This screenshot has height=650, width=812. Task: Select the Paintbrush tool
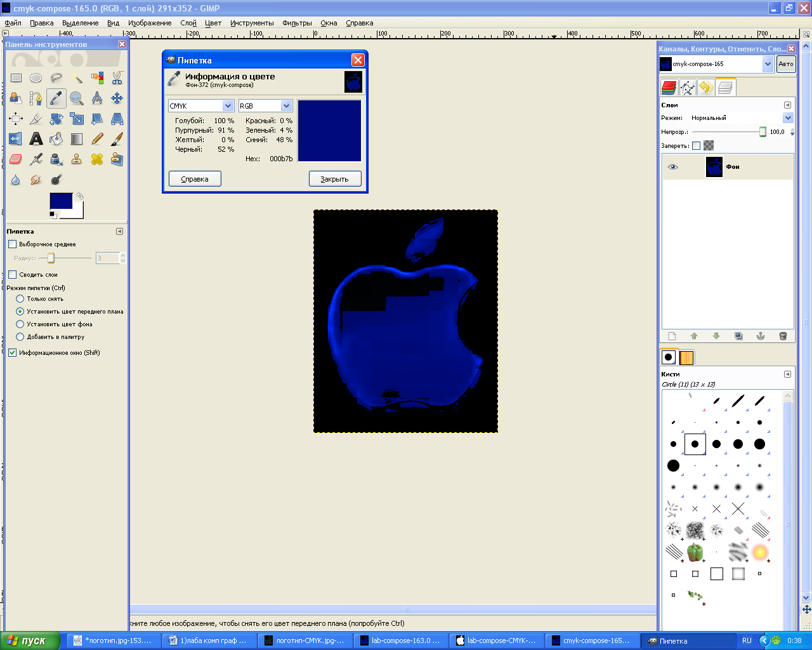coord(117,139)
